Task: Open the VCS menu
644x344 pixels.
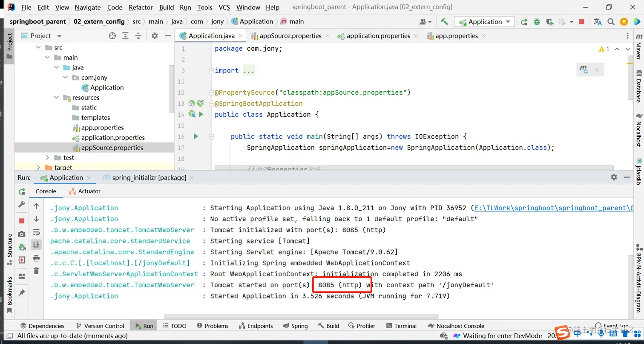Action: click(224, 7)
